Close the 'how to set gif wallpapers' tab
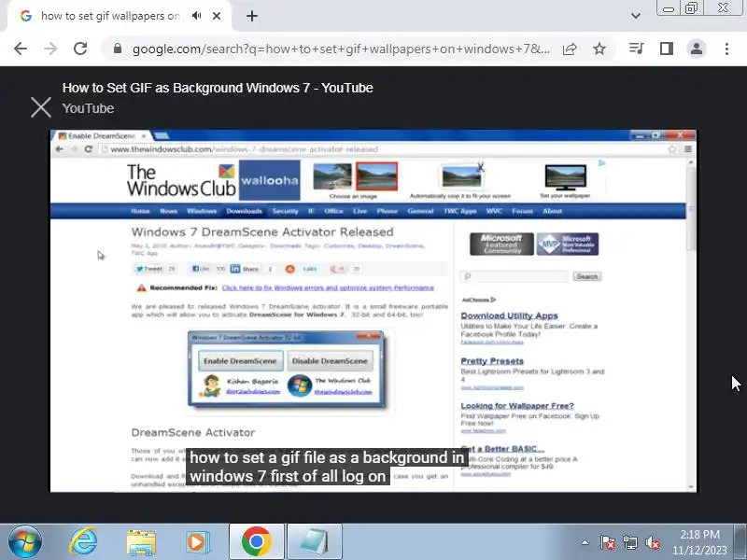The height and width of the screenshot is (560, 747). [x=217, y=16]
